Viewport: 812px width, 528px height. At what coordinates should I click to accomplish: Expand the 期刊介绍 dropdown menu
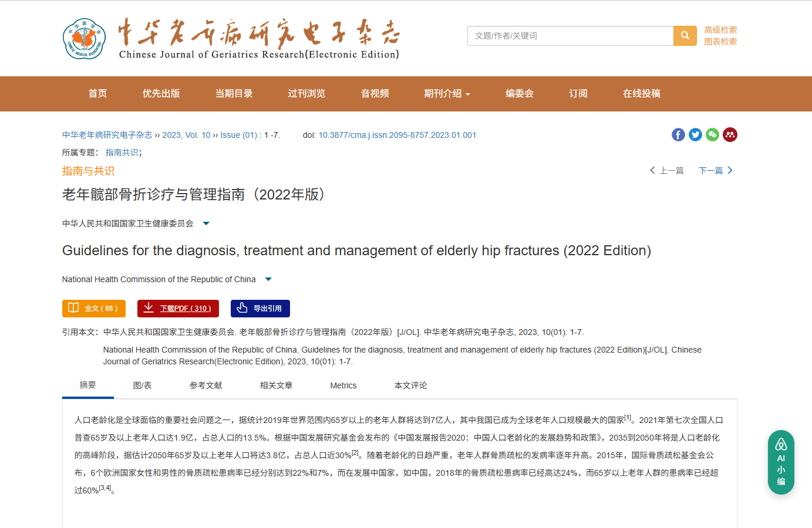click(447, 94)
